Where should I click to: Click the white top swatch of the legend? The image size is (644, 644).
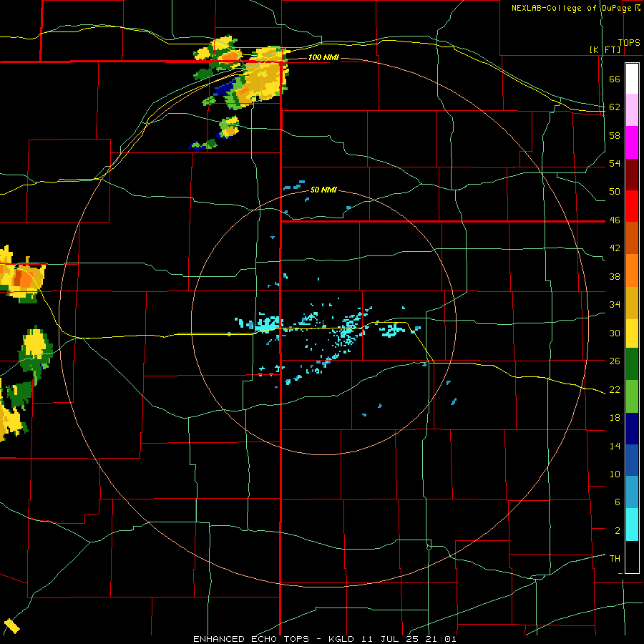632,79
